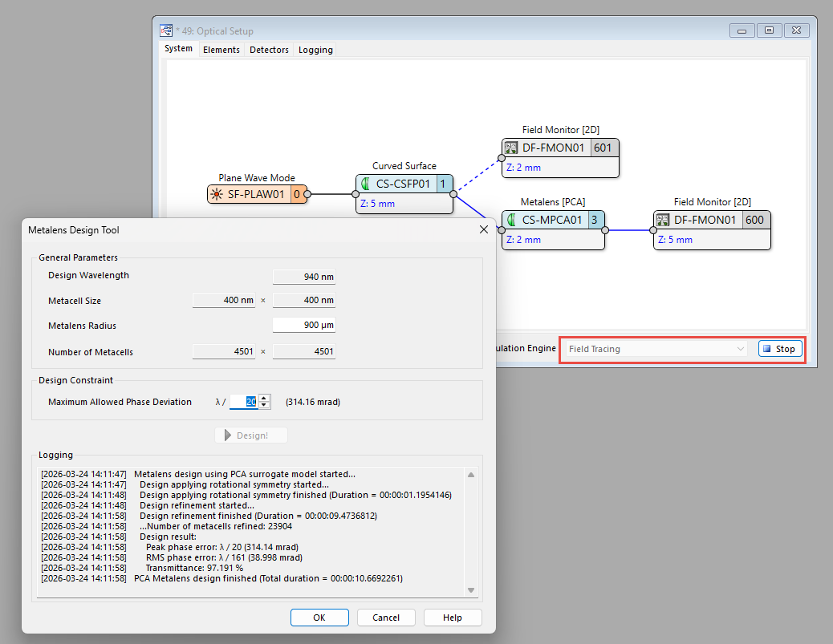This screenshot has width=833, height=644.
Task: Click the Metalens Radius input field
Action: click(x=303, y=326)
